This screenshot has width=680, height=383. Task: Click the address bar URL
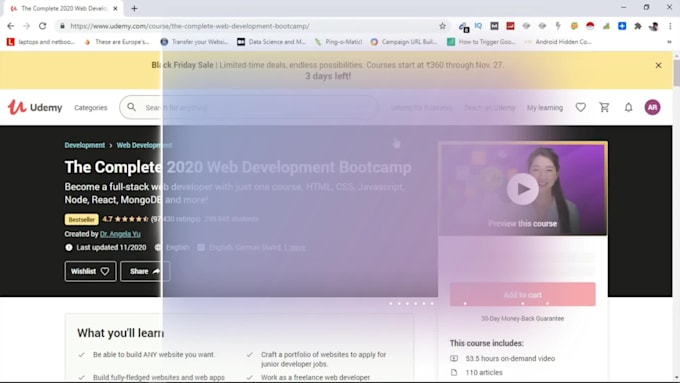(x=190, y=26)
